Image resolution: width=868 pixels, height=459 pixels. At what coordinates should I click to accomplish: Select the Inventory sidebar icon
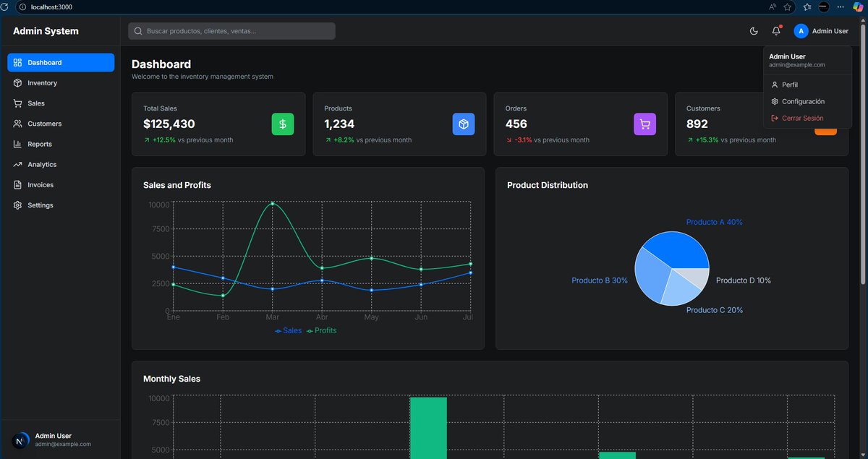pos(17,82)
